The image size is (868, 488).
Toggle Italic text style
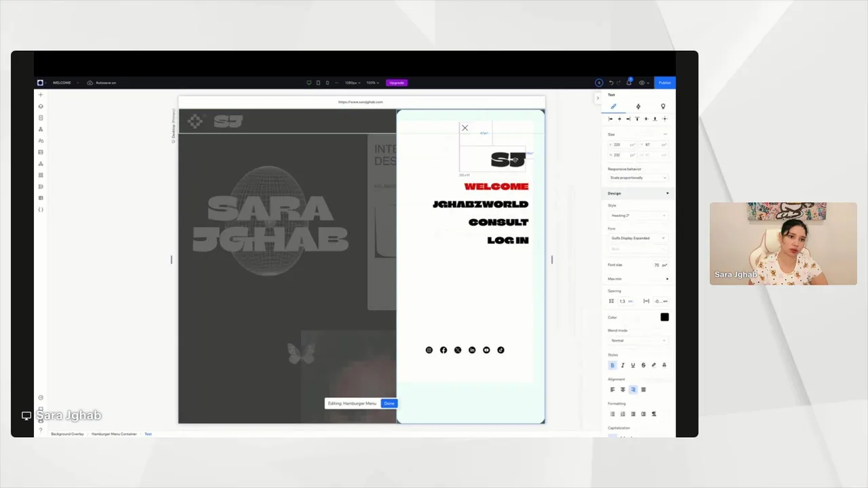click(623, 365)
